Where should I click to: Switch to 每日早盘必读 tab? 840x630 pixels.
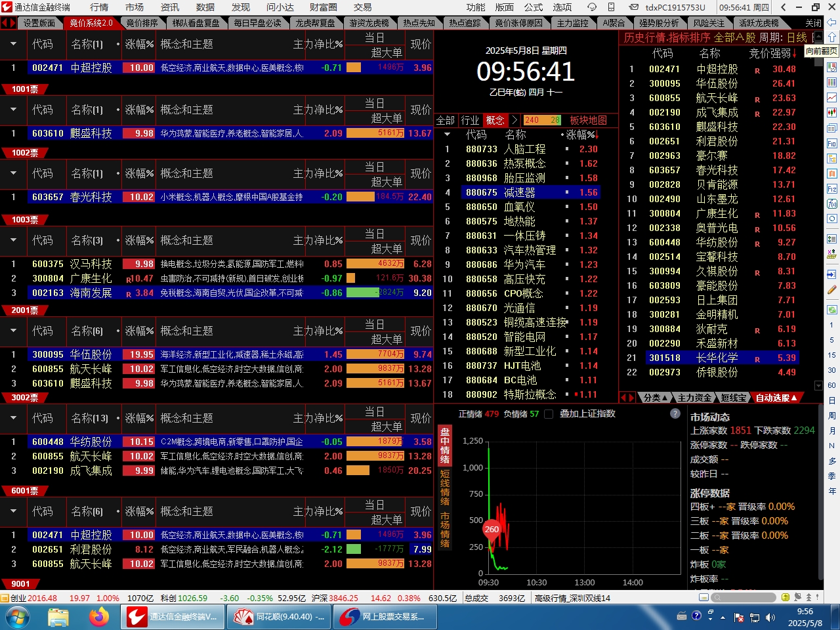point(257,23)
